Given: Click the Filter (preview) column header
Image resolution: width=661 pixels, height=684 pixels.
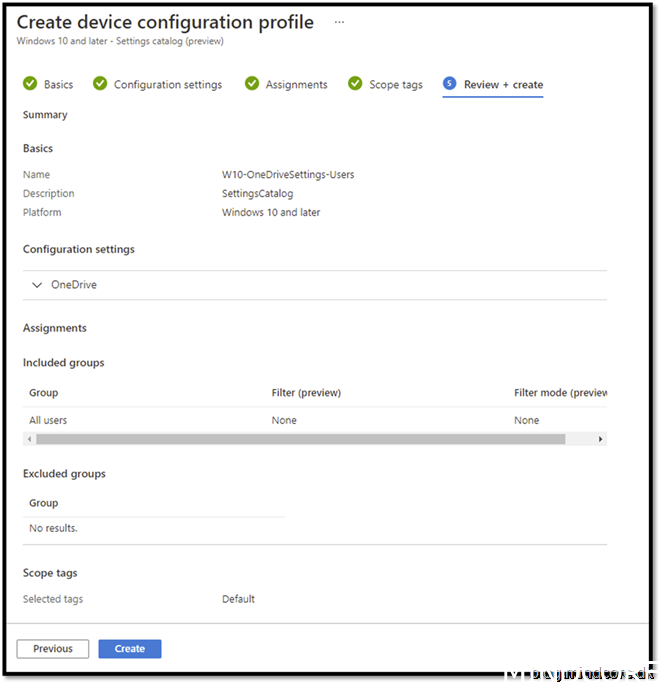Looking at the screenshot, I should pos(306,393).
